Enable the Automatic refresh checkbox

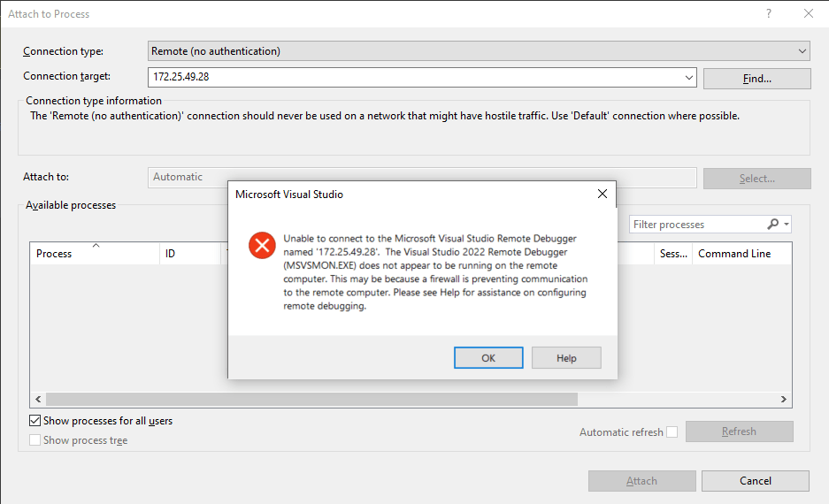pyautogui.click(x=672, y=431)
